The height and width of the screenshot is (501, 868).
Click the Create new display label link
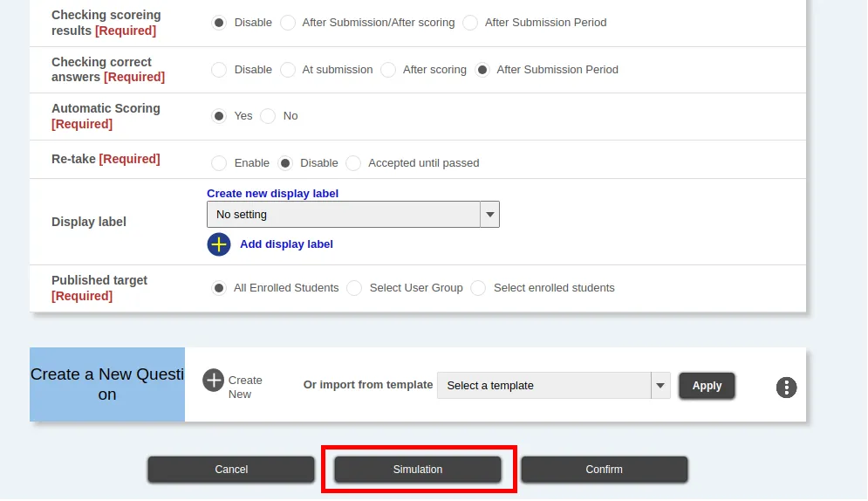[x=272, y=194]
